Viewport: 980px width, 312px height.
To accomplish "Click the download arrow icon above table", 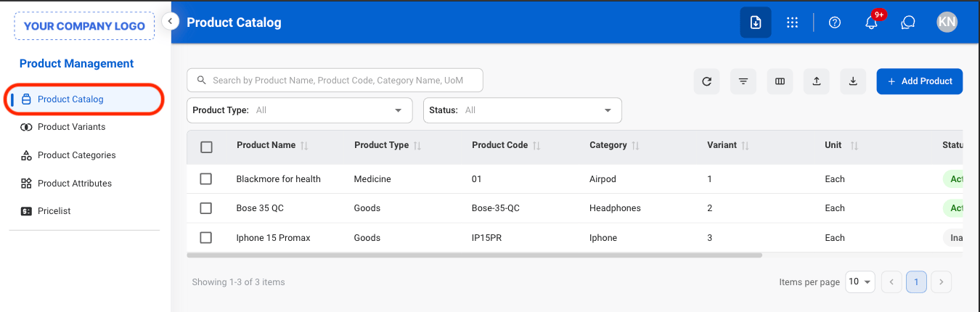I will coord(853,81).
